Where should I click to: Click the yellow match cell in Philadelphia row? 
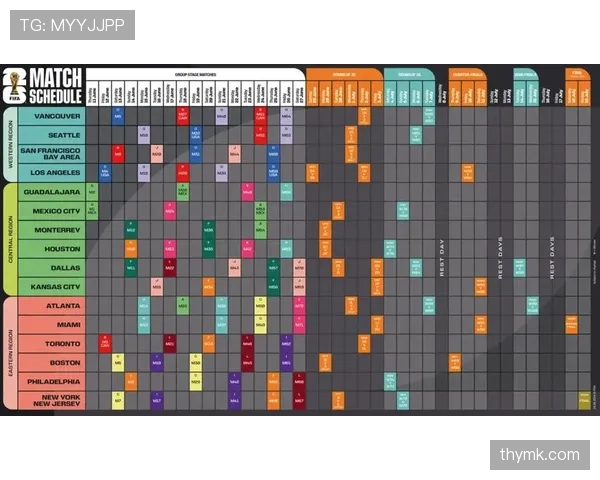[196, 382]
